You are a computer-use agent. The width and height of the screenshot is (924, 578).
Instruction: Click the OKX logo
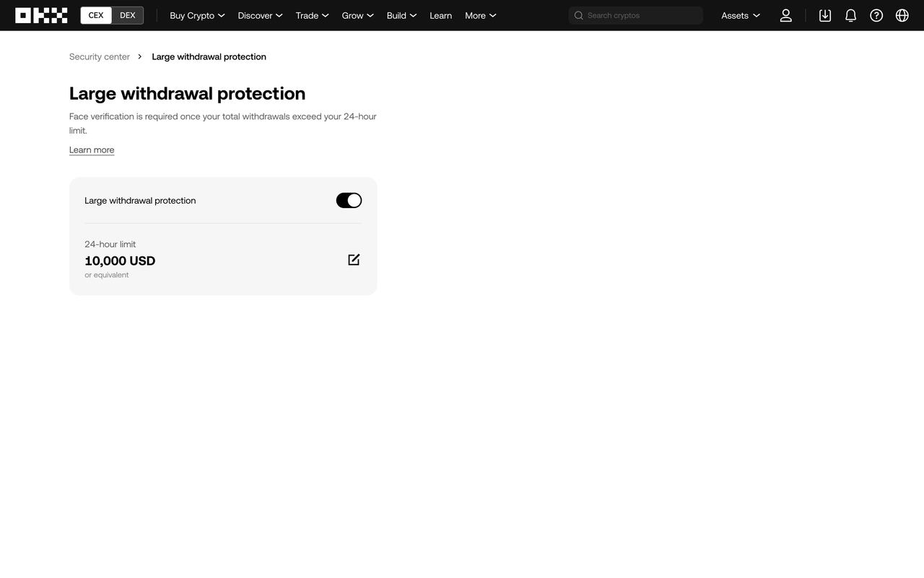pyautogui.click(x=41, y=15)
